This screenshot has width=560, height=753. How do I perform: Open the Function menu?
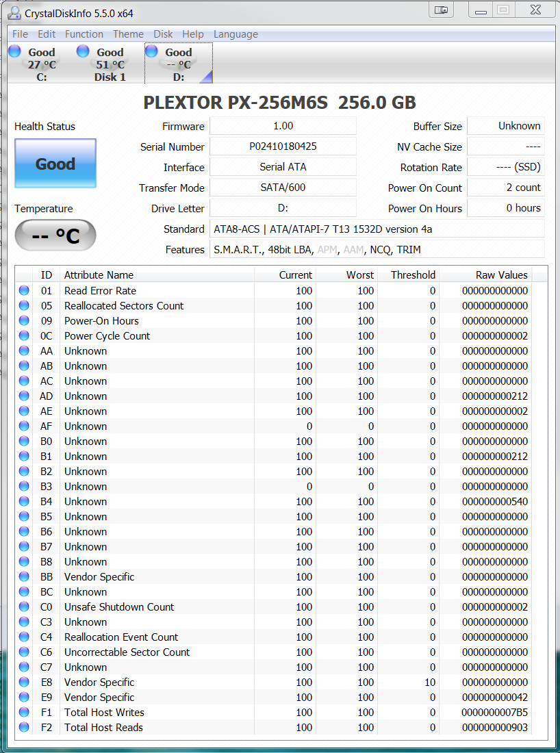[84, 34]
